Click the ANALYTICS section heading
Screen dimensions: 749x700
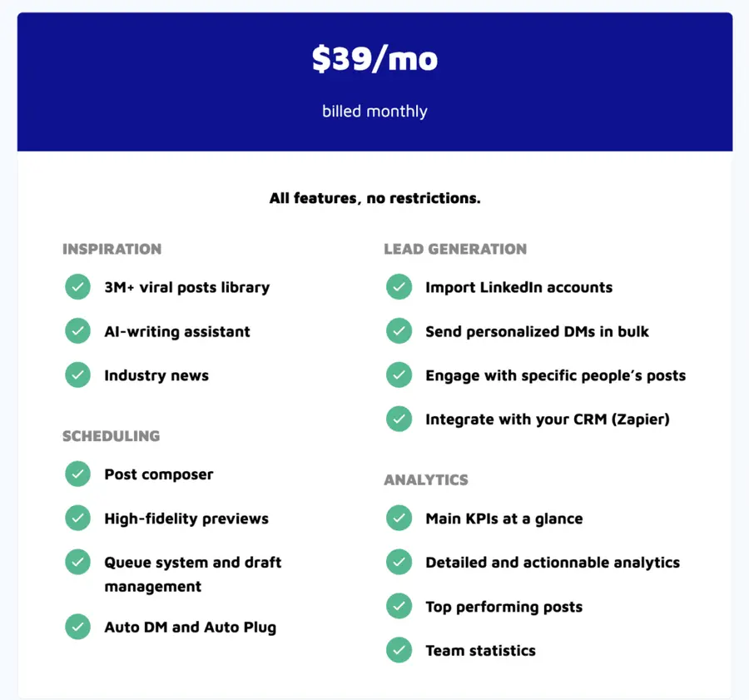click(x=426, y=479)
